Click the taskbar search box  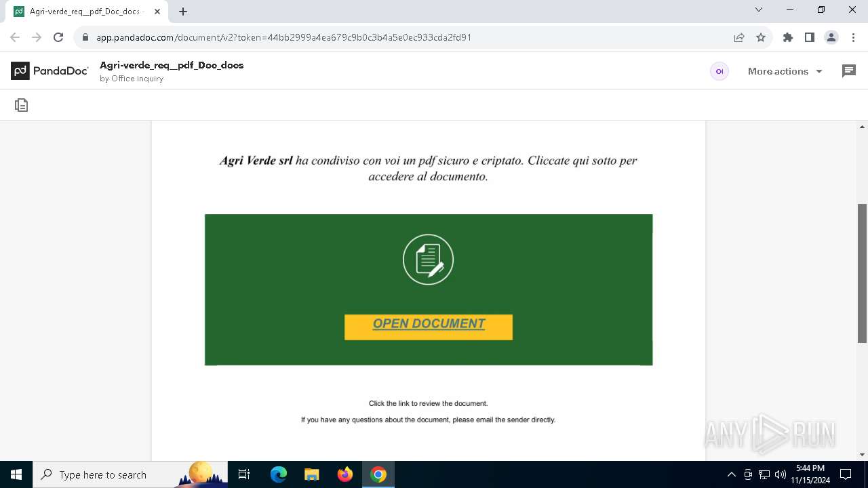tap(130, 474)
